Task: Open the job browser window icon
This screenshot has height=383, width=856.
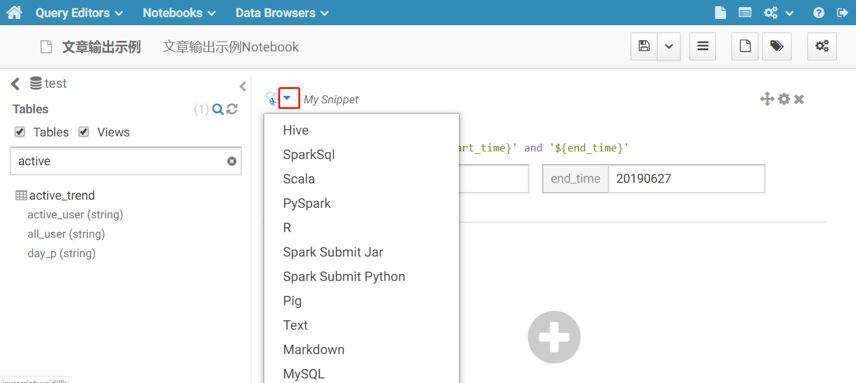Action: [745, 13]
